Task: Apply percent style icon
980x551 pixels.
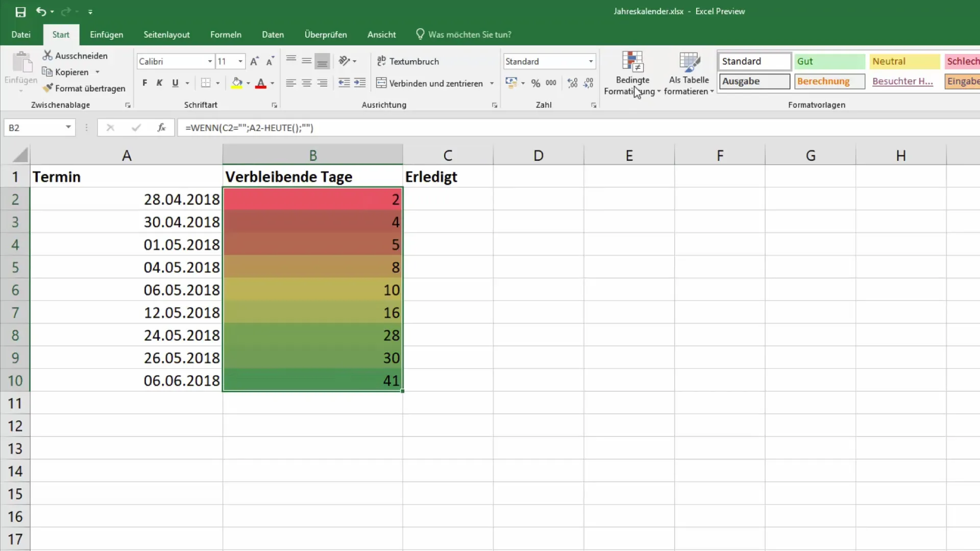Action: coord(535,83)
